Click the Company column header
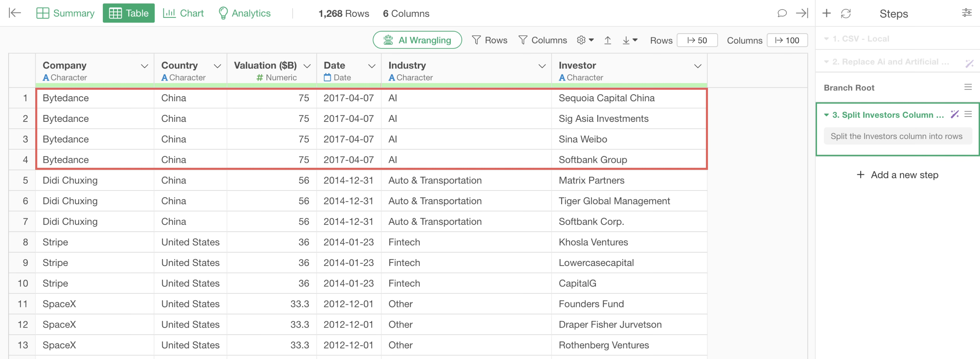The width and height of the screenshot is (980, 359). pyautogui.click(x=95, y=71)
